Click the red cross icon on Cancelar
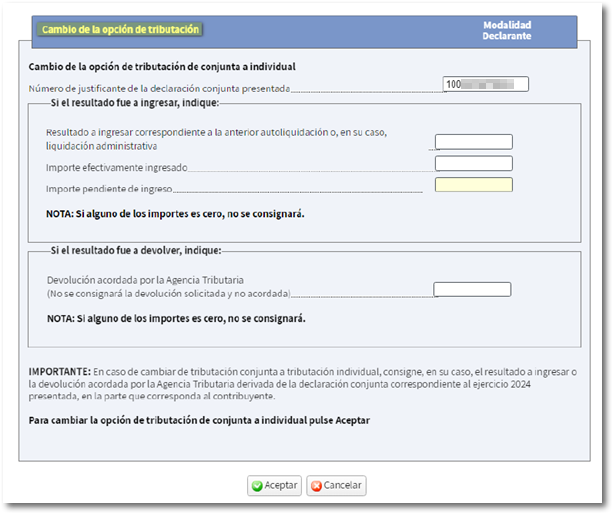 317,486
